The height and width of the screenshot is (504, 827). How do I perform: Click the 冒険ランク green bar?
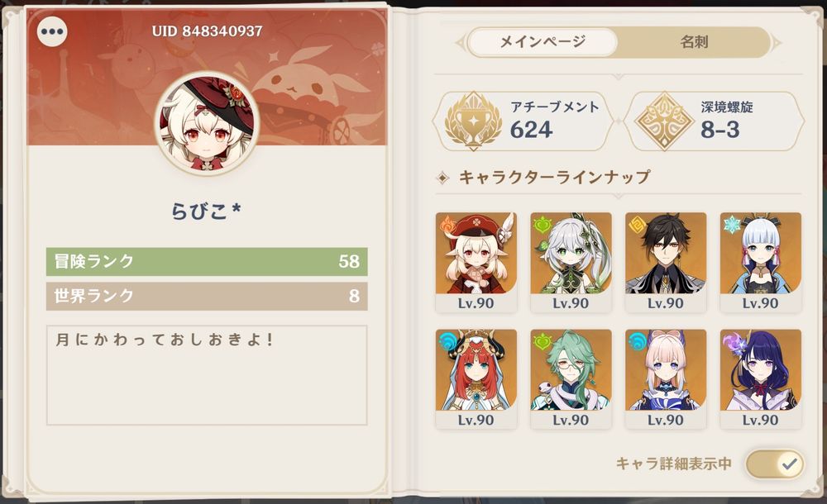(x=207, y=261)
